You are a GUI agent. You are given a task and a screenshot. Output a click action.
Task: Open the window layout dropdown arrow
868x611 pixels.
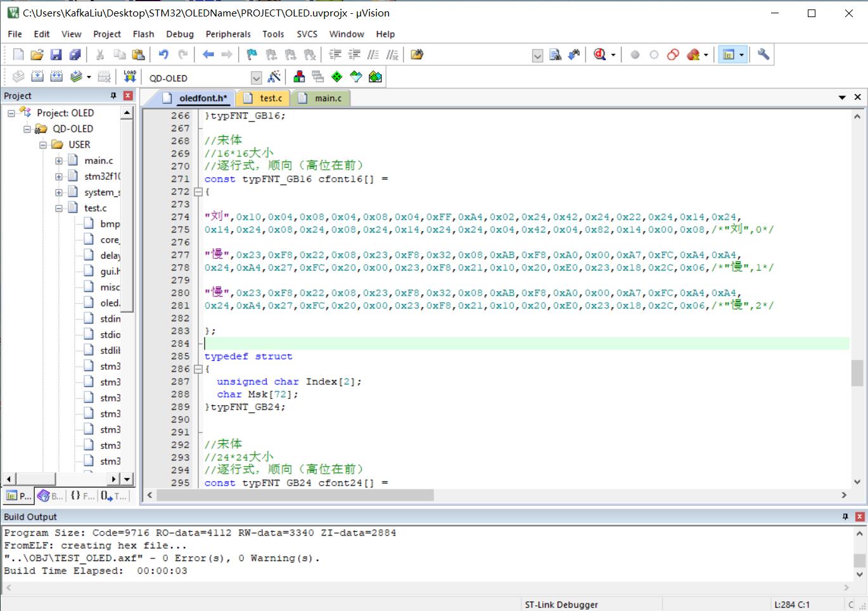[x=741, y=55]
